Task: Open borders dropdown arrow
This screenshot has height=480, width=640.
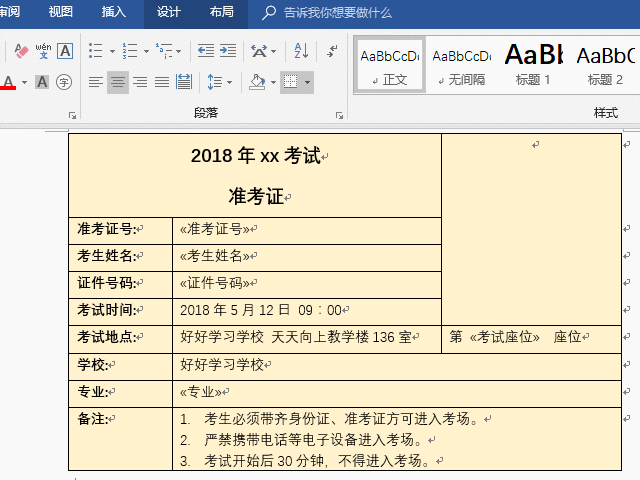Action: pos(307,82)
